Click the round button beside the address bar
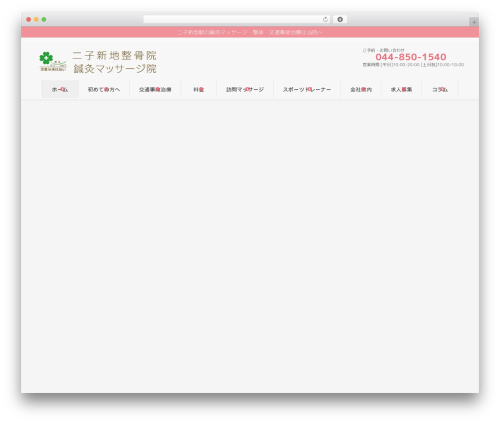 click(340, 19)
